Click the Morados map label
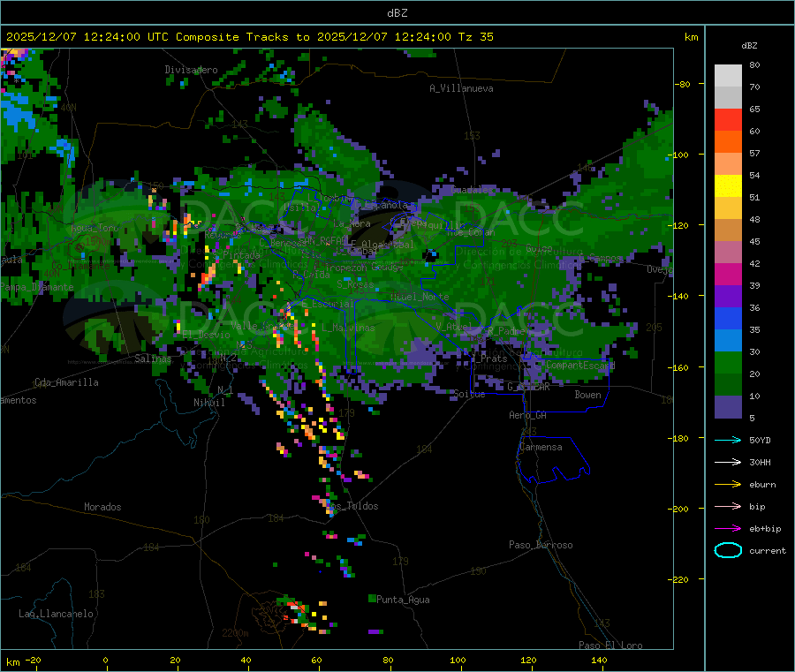This screenshot has width=795, height=672. pyautogui.click(x=103, y=507)
